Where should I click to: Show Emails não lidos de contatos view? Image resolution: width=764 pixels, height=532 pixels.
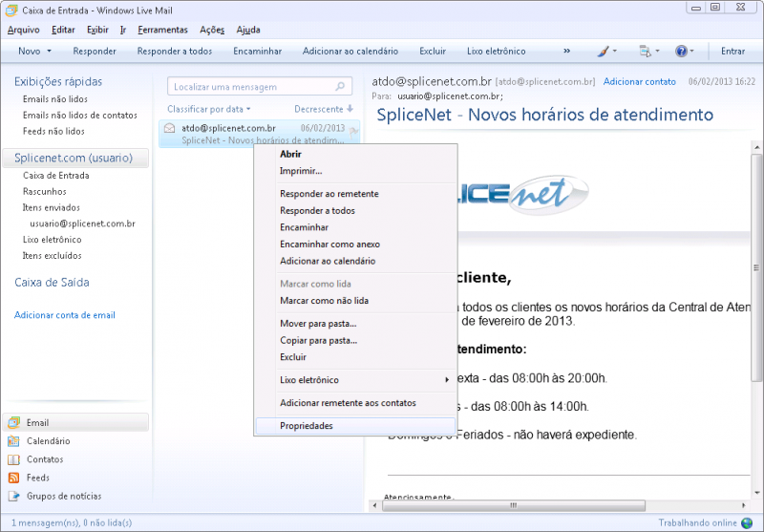[80, 116]
